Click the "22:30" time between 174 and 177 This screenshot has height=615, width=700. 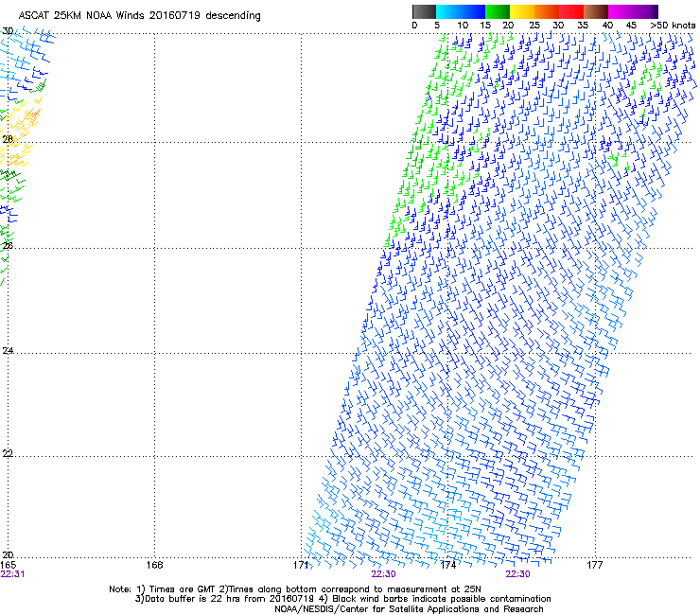(517, 574)
